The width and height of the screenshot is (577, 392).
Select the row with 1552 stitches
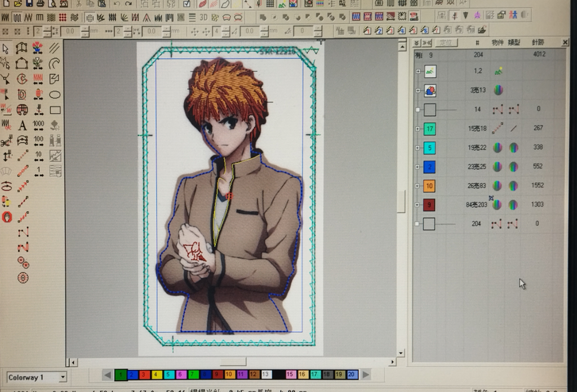(490, 186)
